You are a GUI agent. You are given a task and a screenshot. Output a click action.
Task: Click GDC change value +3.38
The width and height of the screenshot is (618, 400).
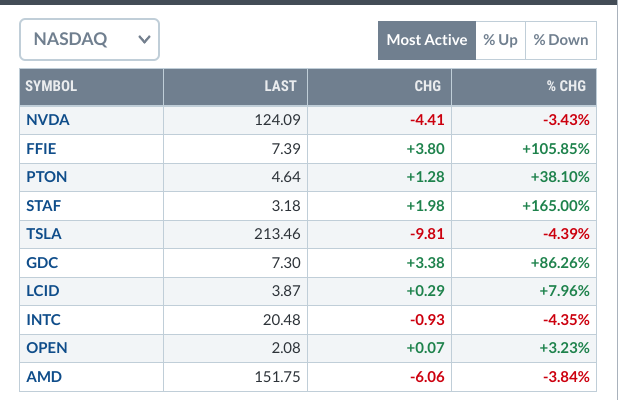tap(426, 263)
